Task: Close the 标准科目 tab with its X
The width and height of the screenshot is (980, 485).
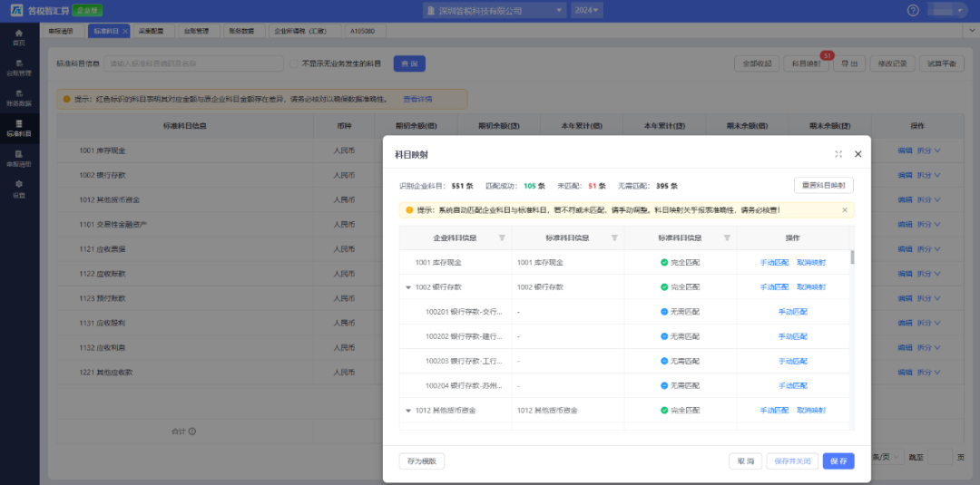Action: 125,31
